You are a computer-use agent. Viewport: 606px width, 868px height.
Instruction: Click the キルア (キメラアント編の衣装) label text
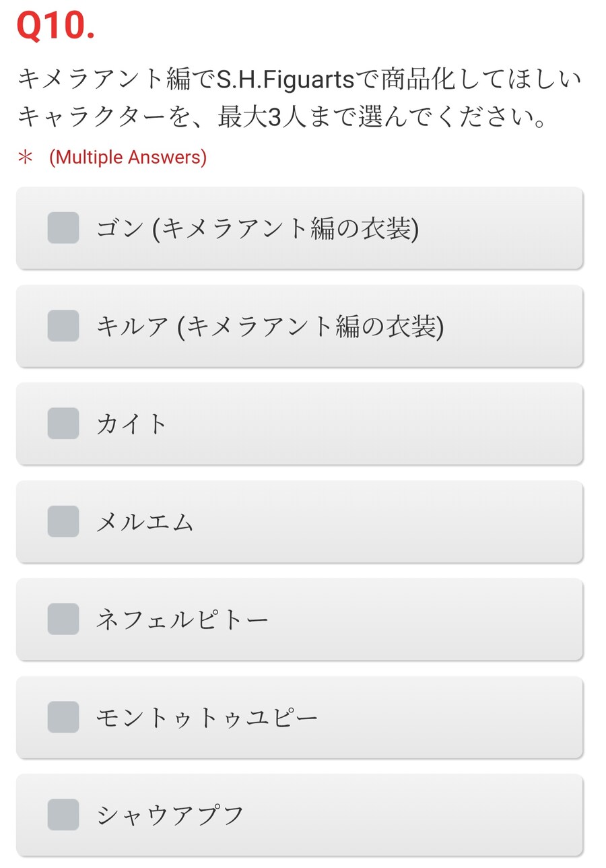(x=270, y=327)
